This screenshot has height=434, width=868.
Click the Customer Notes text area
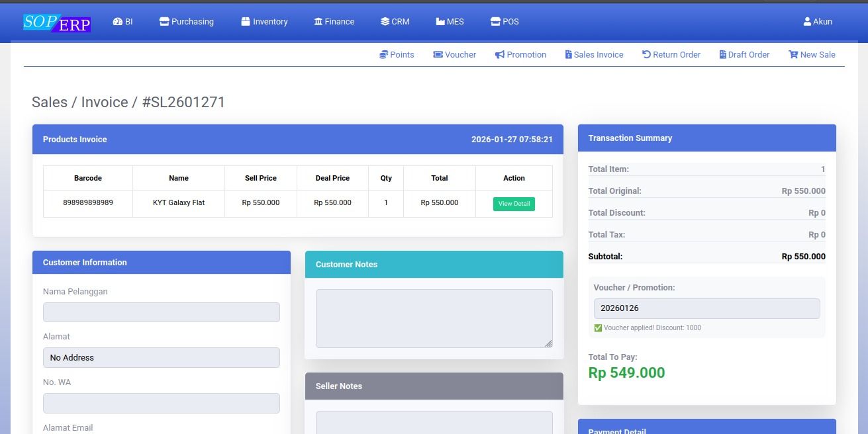(x=434, y=318)
